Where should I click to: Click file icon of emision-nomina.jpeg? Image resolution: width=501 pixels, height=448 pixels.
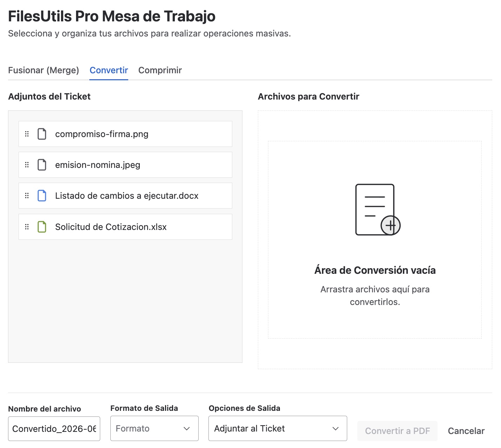click(42, 165)
